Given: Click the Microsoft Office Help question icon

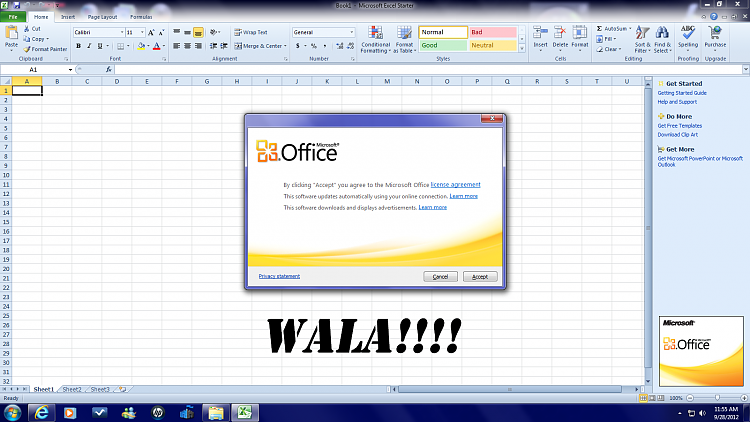Looking at the screenshot, I should coord(714,17).
